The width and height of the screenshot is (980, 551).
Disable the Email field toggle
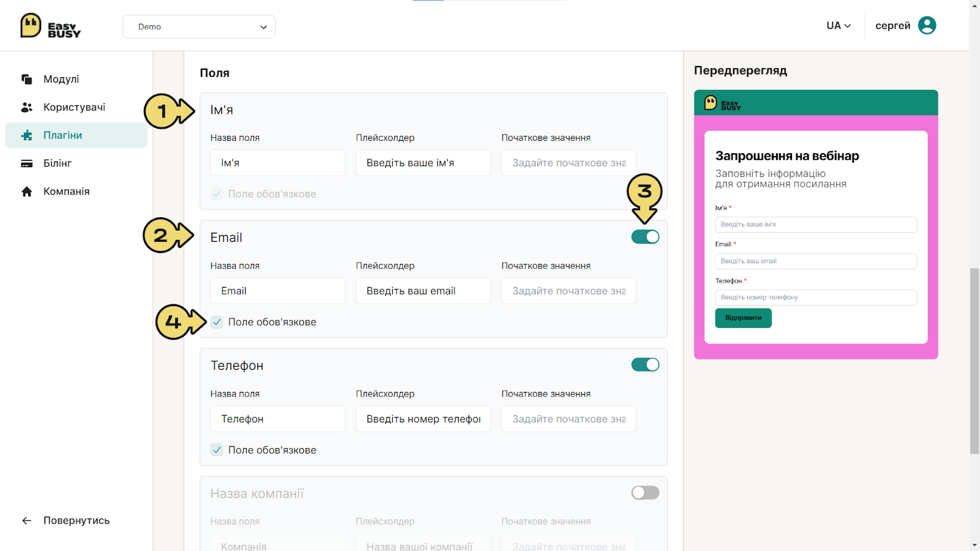(x=646, y=237)
